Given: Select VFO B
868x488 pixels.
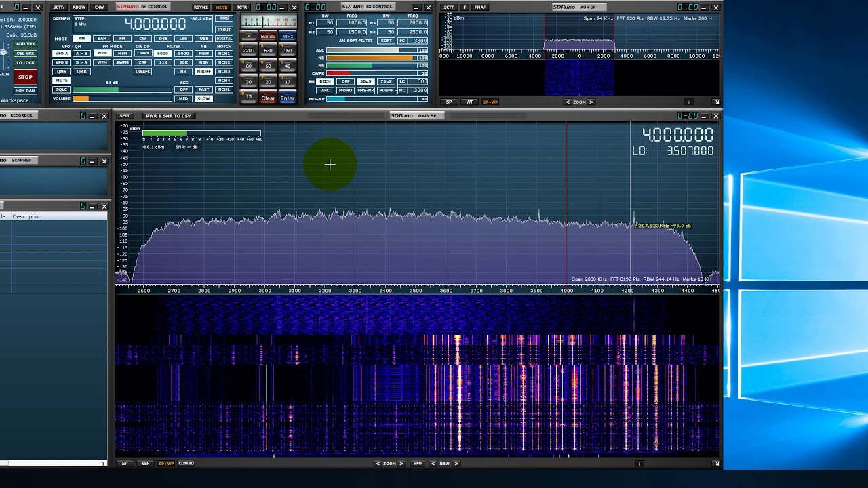Looking at the screenshot, I should coord(61,62).
